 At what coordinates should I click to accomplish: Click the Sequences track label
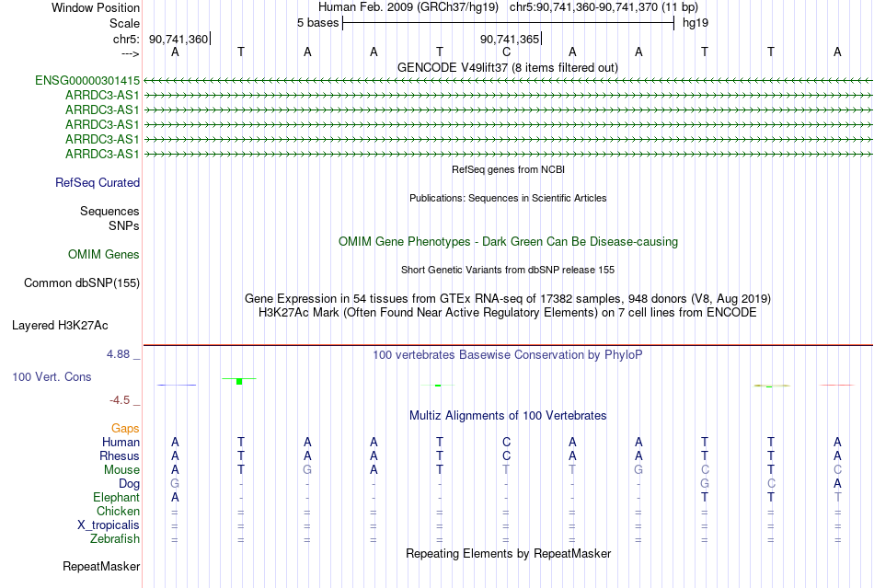click(x=109, y=212)
